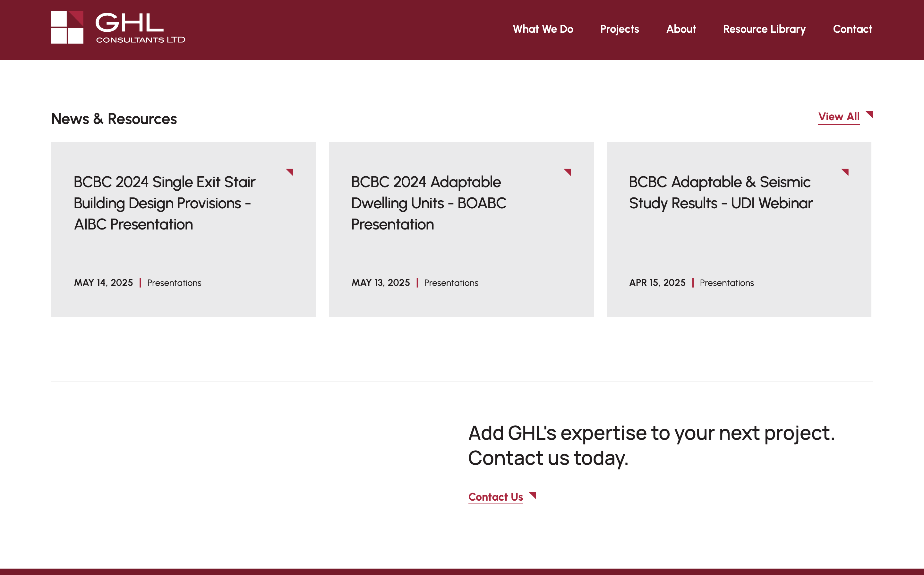
Task: Click Presentations tag on May 14 card
Action: [174, 283]
